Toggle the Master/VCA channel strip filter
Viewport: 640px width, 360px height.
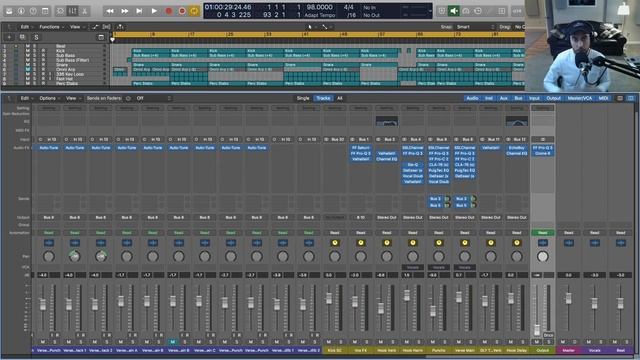[580, 98]
